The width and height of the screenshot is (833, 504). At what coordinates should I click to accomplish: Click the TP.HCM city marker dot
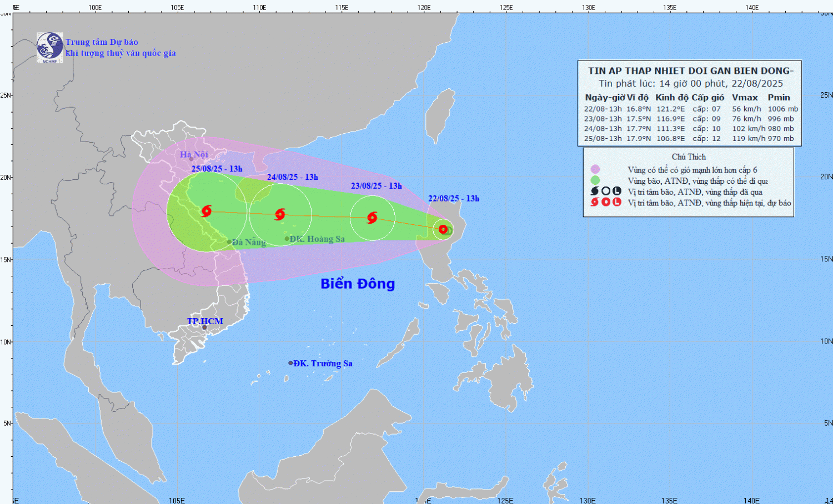point(204,327)
